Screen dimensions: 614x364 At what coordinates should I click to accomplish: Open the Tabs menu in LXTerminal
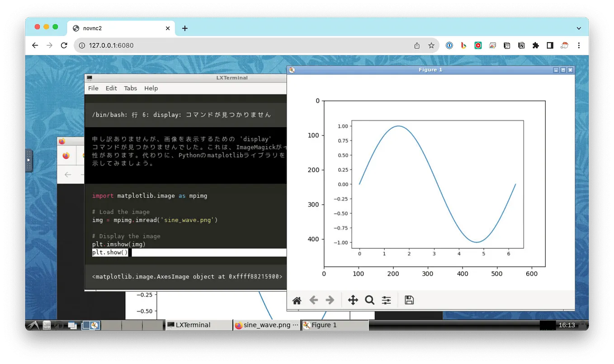coord(130,88)
